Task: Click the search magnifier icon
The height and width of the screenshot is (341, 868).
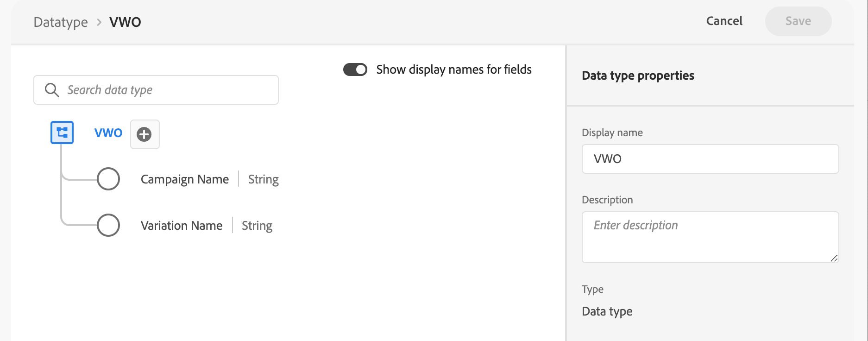Action: click(52, 90)
